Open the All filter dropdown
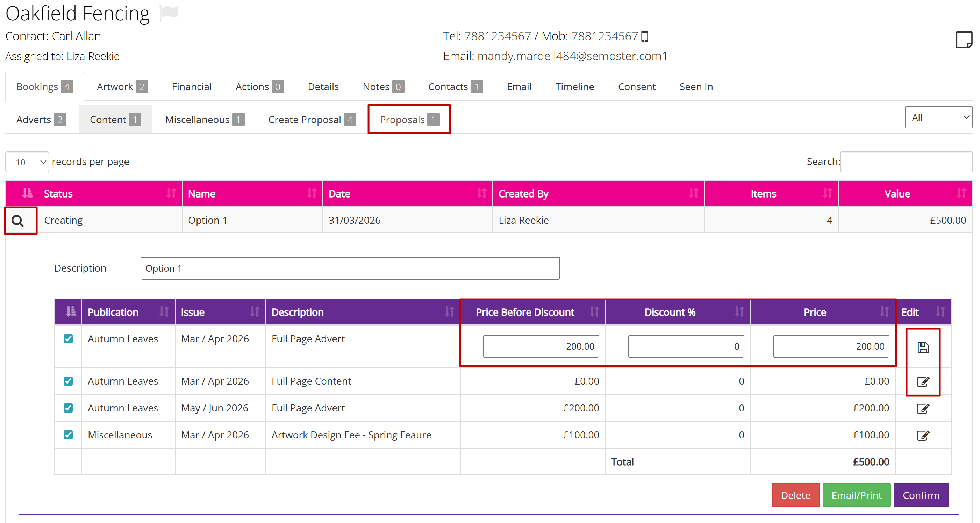The height and width of the screenshot is (523, 980). point(938,117)
